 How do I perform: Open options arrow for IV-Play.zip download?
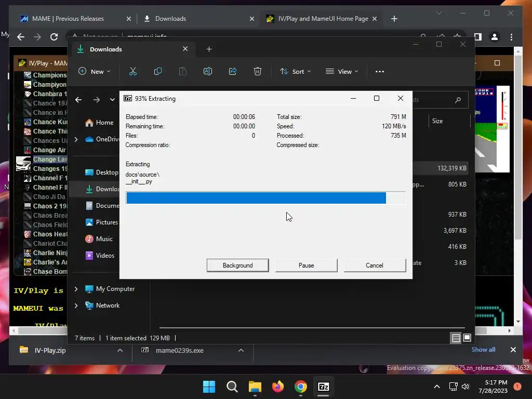(x=120, y=350)
